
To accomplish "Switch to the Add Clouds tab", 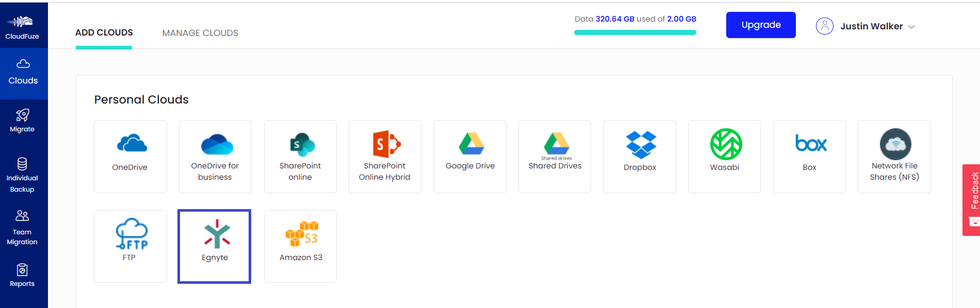I will tap(104, 32).
